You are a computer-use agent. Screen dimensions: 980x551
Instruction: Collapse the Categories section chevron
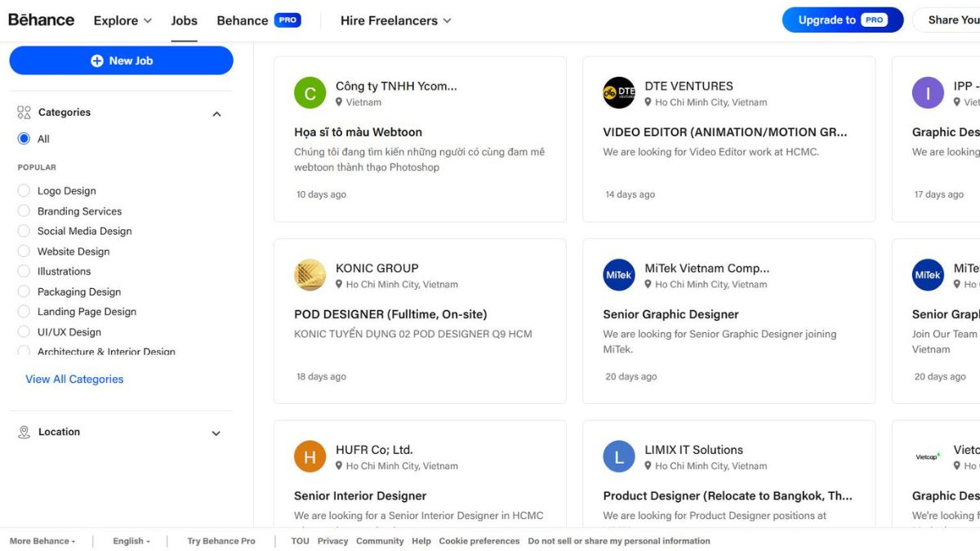pyautogui.click(x=216, y=113)
